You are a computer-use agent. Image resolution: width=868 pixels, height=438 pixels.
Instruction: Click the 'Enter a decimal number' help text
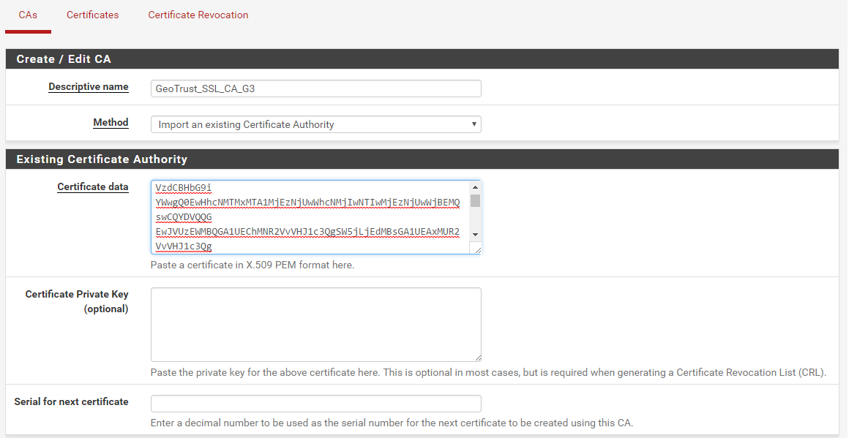392,423
